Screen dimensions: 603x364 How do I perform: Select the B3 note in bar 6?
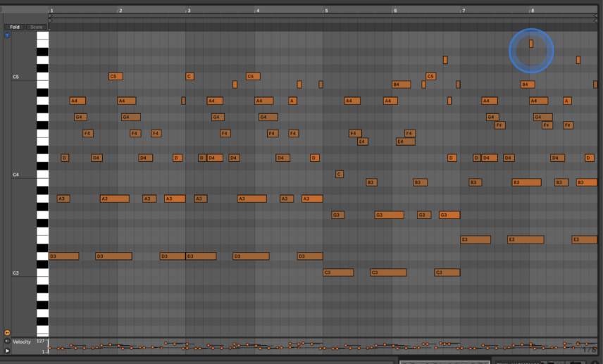(420, 182)
